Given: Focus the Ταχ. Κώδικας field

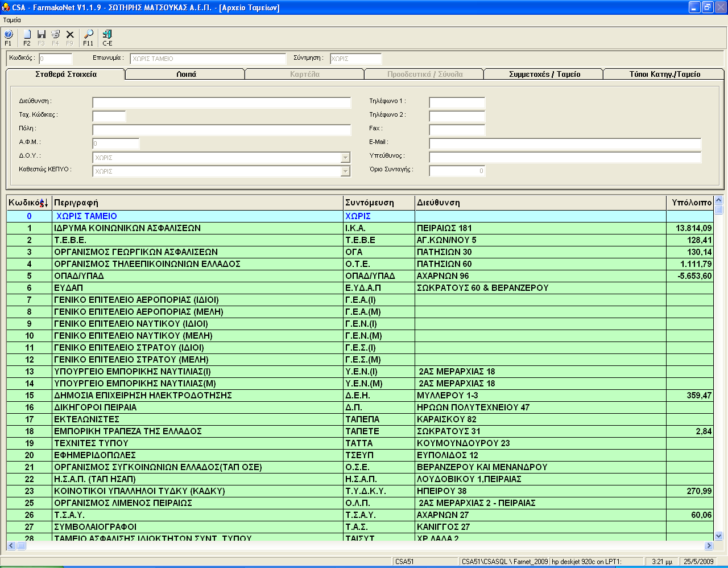Looking at the screenshot, I should pyautogui.click(x=109, y=117).
